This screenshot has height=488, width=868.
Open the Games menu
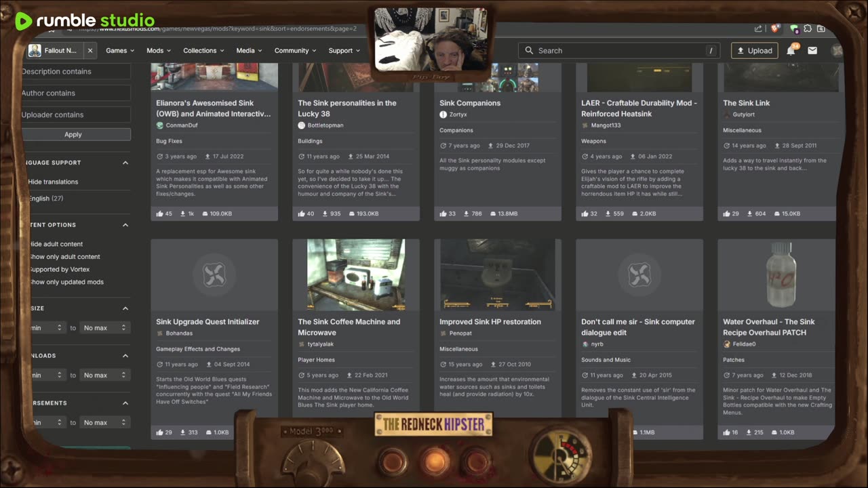pyautogui.click(x=120, y=50)
